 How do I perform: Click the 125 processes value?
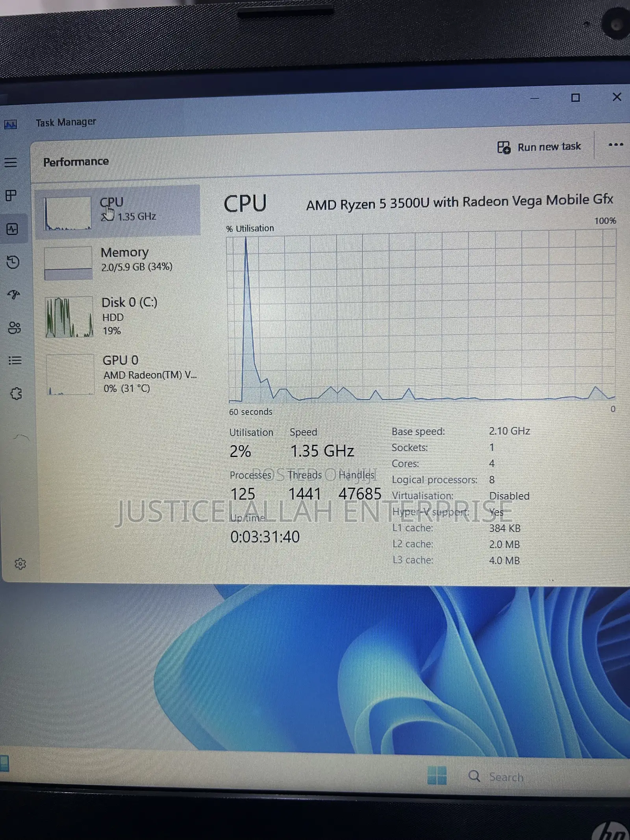coord(243,494)
